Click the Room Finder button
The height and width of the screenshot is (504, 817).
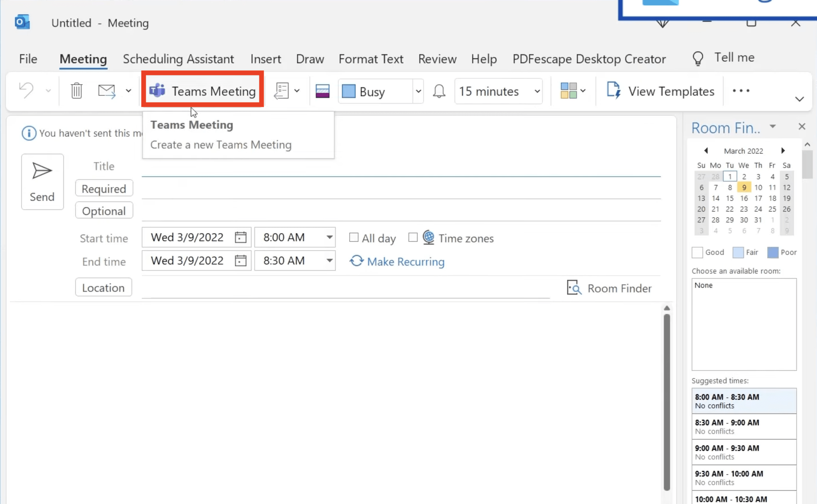[609, 288]
